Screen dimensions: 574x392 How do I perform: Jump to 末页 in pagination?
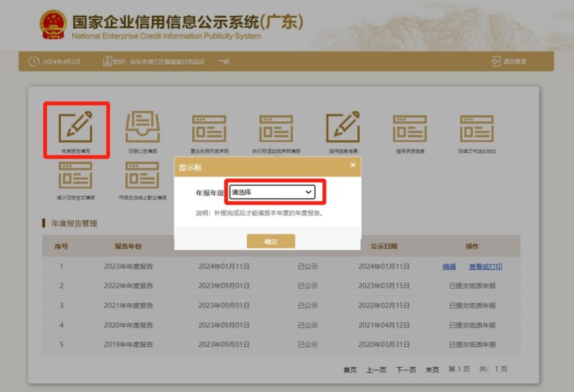point(432,370)
